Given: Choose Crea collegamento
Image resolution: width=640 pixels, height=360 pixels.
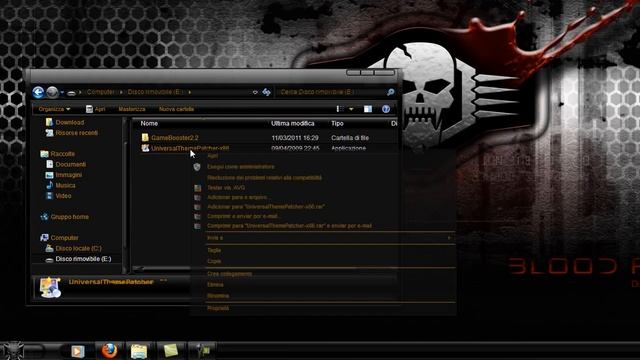Looking at the screenshot, I should 229,274.
